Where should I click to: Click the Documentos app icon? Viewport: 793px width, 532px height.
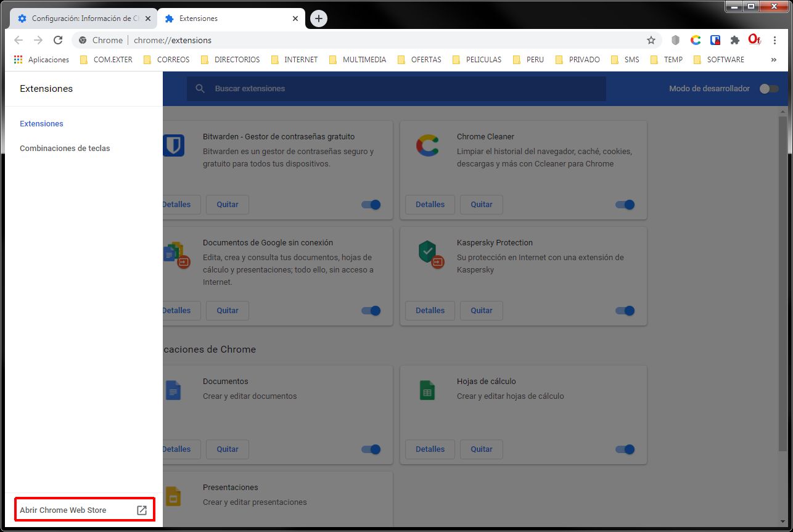coord(173,390)
